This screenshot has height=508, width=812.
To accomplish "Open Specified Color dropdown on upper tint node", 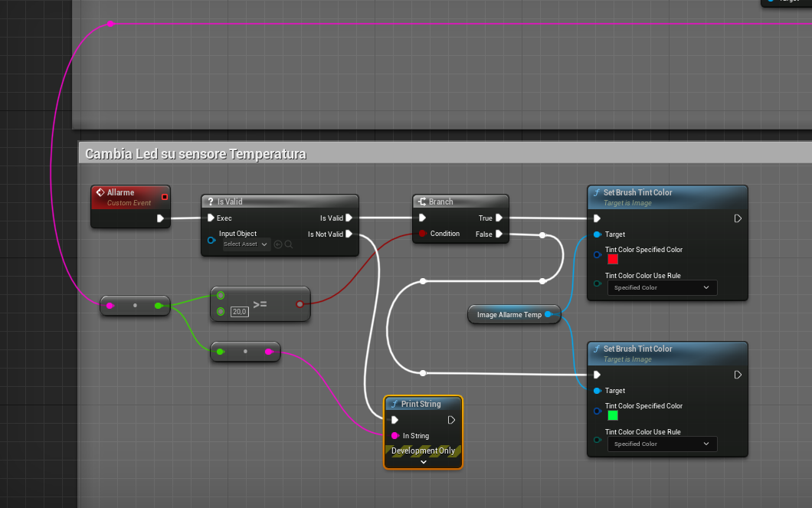I will (x=662, y=288).
